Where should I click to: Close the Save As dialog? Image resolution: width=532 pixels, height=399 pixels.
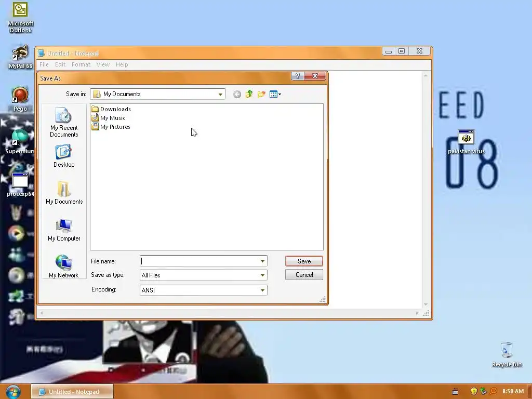pos(315,76)
